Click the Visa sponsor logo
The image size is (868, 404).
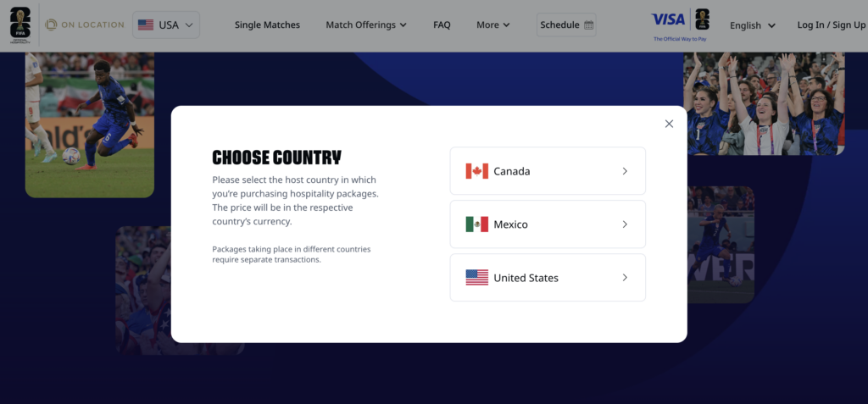(x=669, y=19)
